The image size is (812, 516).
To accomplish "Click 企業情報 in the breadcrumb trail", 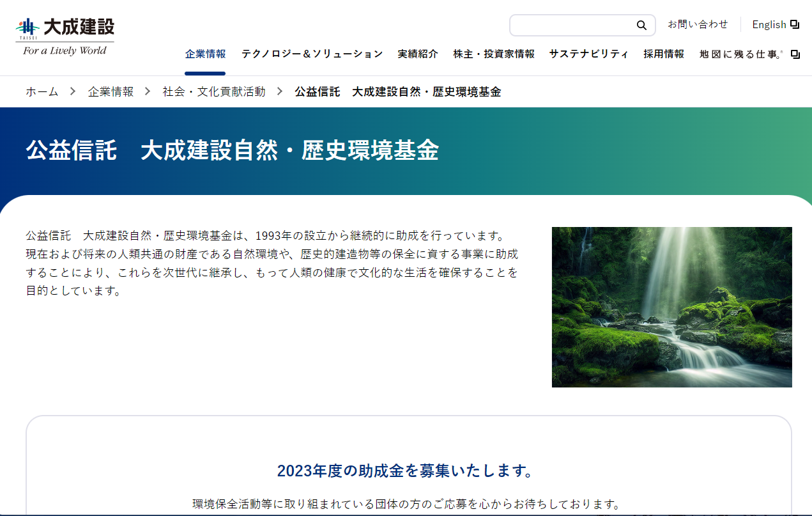I will pyautogui.click(x=111, y=91).
